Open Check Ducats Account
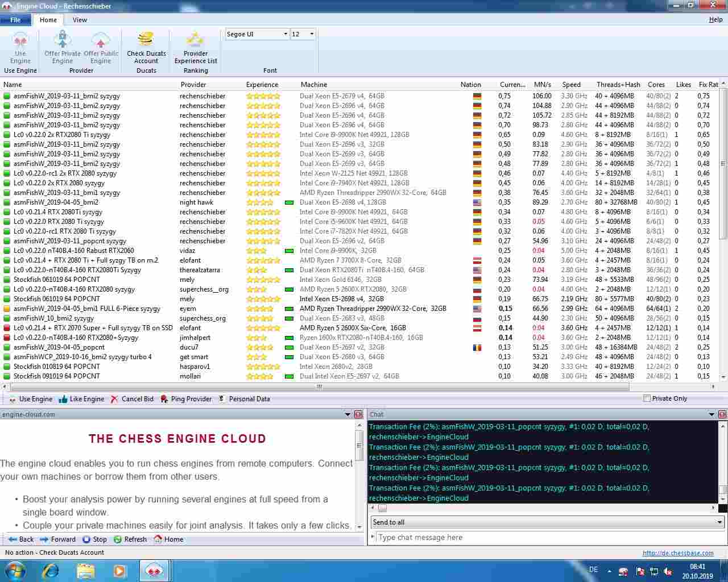 [146, 48]
